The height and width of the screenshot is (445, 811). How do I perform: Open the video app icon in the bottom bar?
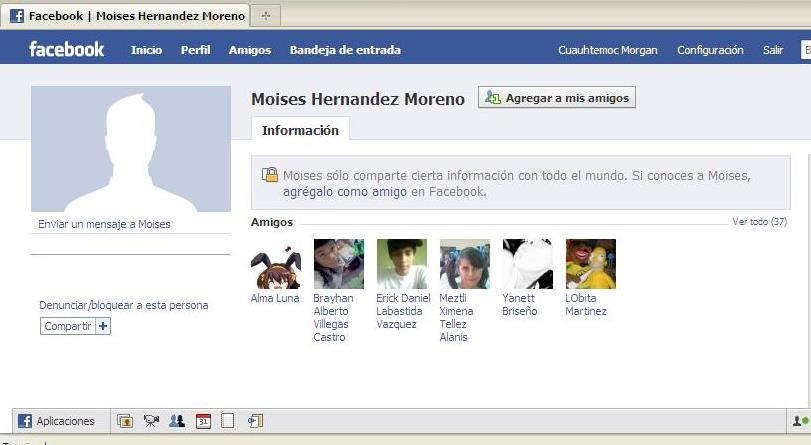point(151,421)
